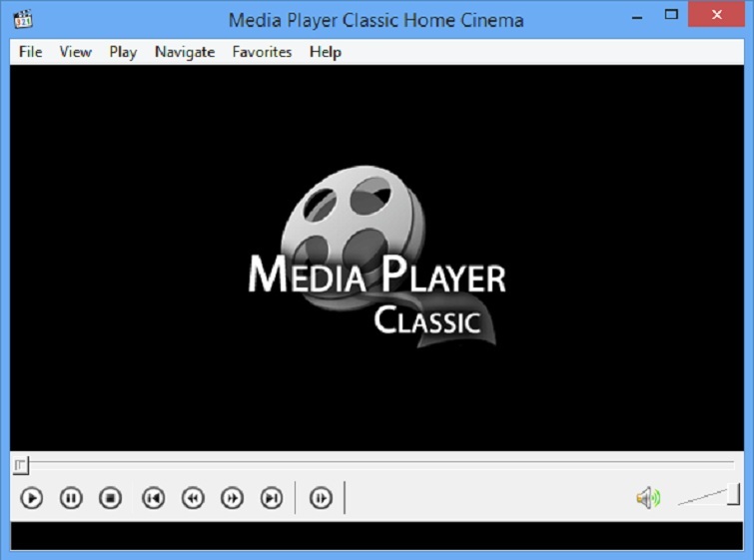Open the Help menu
The image size is (754, 560).
325,52
